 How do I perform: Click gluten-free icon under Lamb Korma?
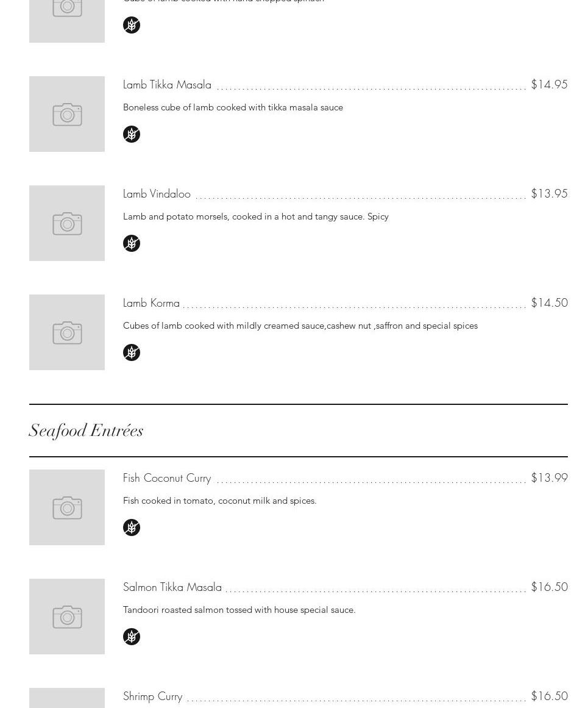point(132,352)
